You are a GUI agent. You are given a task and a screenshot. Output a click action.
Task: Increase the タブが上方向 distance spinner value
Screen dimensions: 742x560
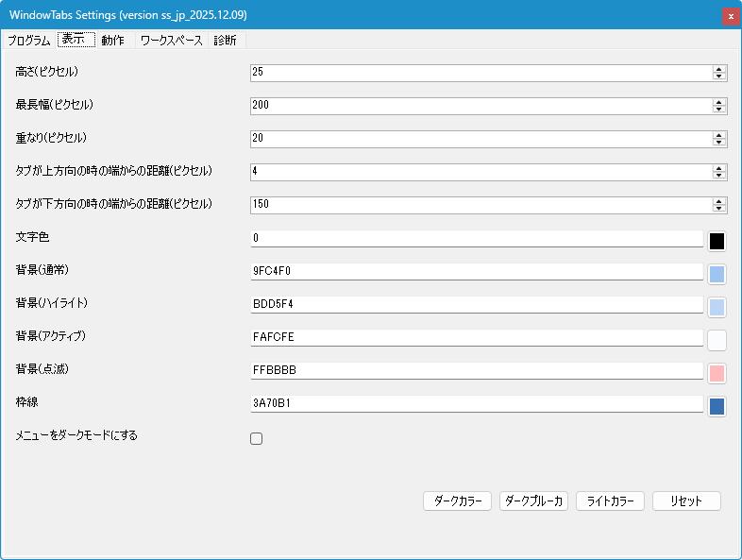(x=718, y=169)
